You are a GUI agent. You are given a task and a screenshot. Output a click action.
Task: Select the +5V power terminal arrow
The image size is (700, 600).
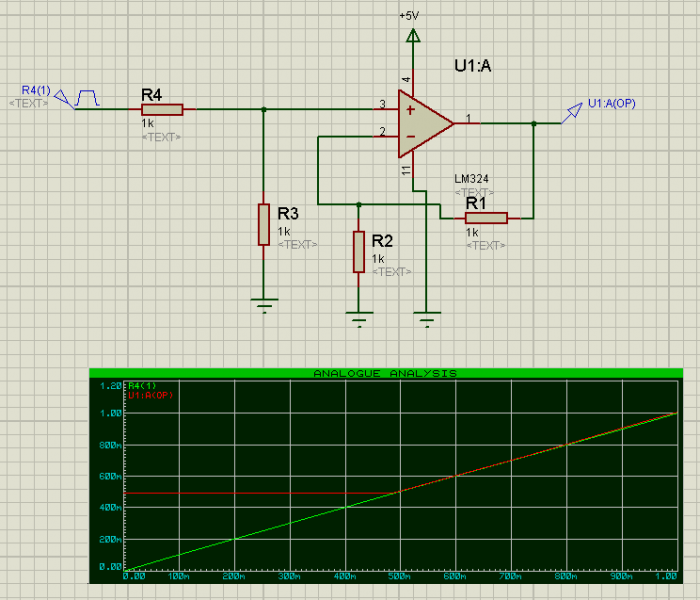coord(410,36)
